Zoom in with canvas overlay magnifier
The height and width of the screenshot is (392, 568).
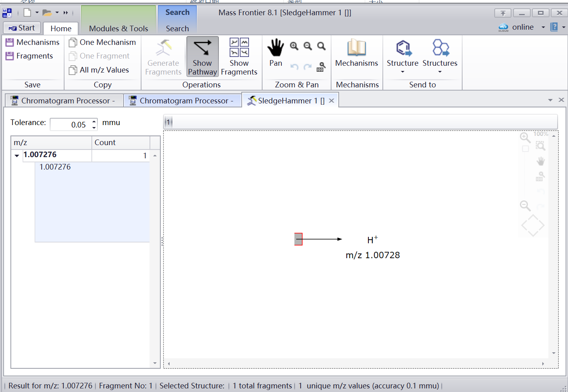pyautogui.click(x=525, y=138)
